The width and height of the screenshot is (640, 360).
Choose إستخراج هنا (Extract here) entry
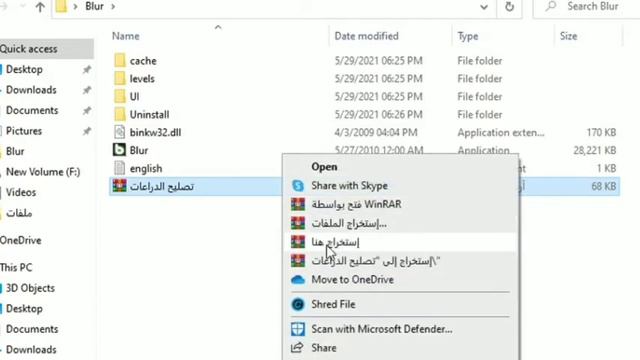400,242
